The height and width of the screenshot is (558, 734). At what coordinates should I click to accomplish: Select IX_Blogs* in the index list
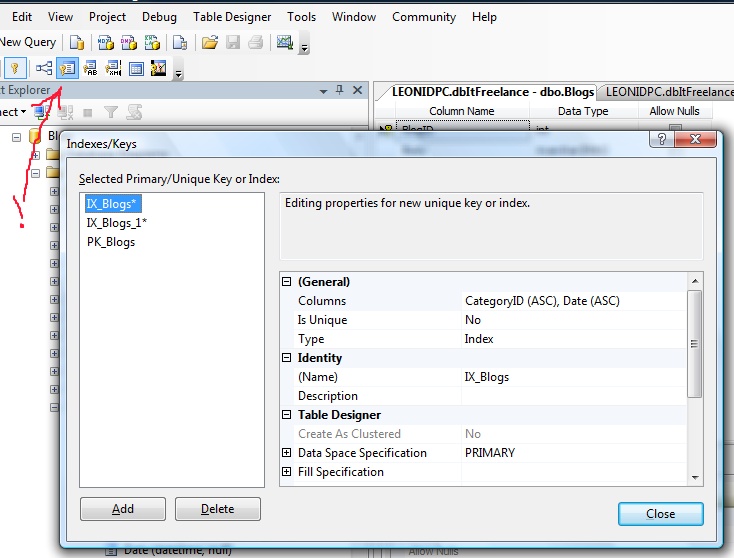[x=112, y=204]
